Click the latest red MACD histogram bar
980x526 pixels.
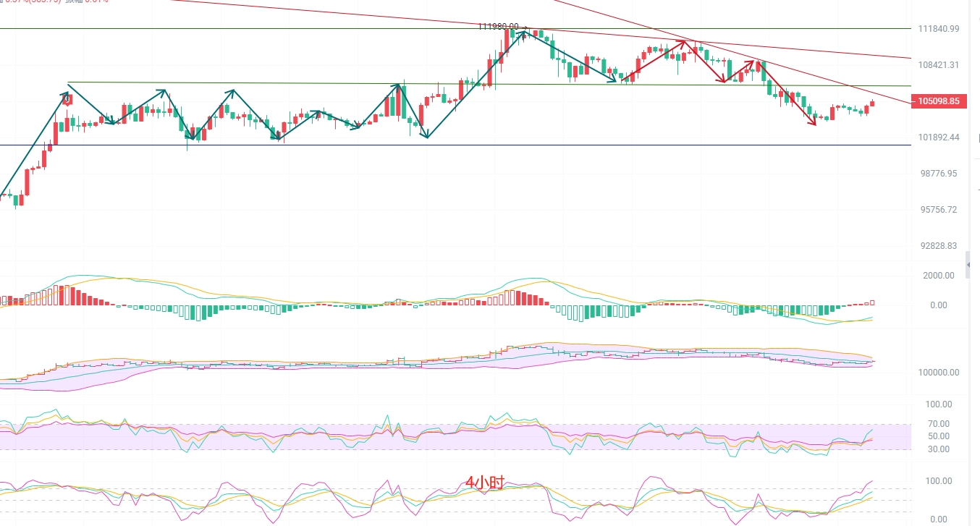(873, 302)
